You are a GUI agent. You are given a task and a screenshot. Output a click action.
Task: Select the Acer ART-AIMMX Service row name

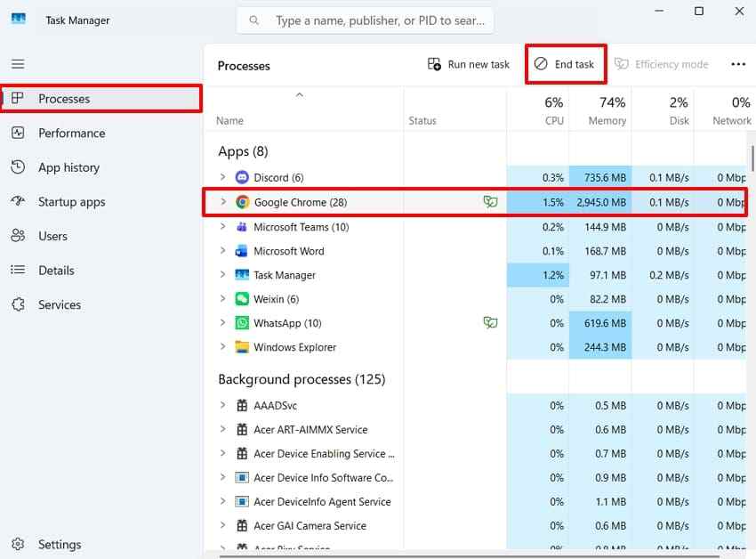click(x=310, y=430)
